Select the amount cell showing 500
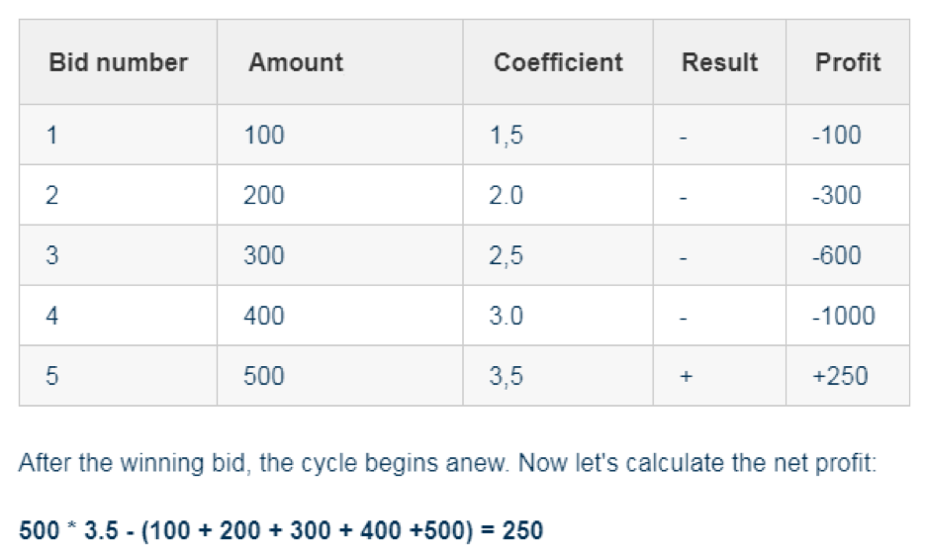This screenshot has width=925, height=560. tap(339, 376)
